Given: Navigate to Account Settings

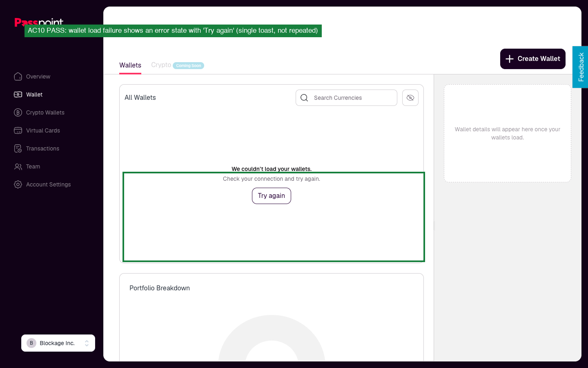Looking at the screenshot, I should coord(48,184).
